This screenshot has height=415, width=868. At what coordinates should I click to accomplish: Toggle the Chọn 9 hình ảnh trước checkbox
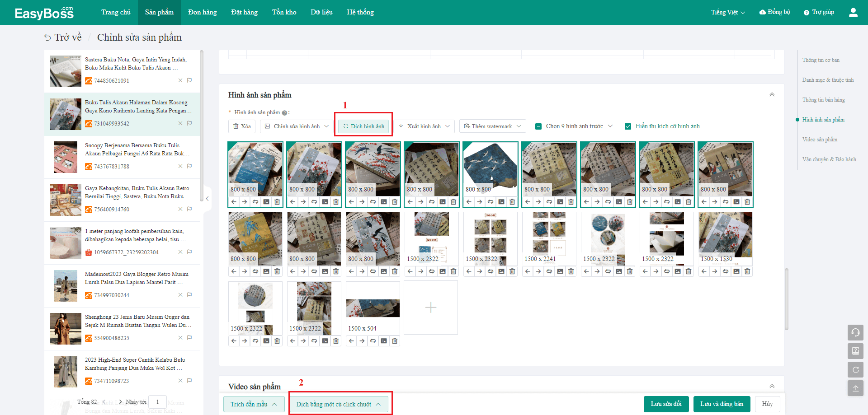(x=538, y=126)
